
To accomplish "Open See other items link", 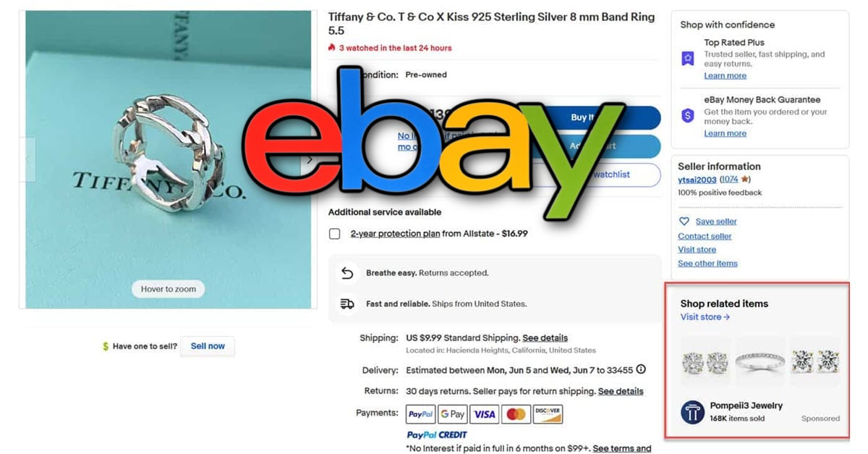I will tap(707, 264).
